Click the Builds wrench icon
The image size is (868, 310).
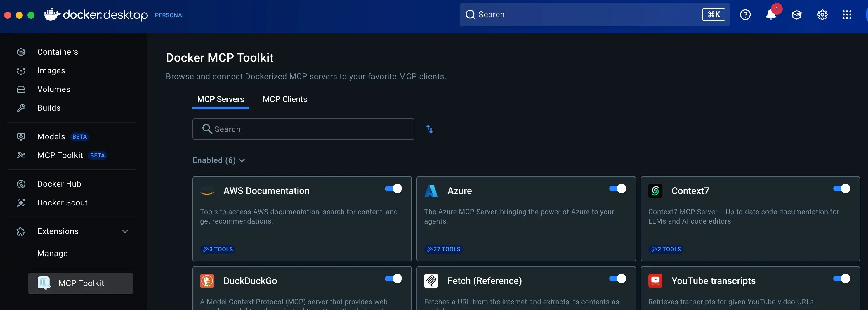click(21, 108)
